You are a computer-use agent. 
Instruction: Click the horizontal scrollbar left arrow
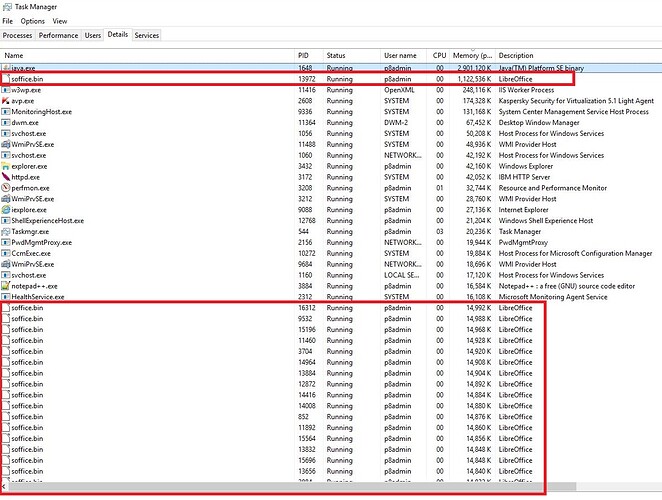click(4, 487)
